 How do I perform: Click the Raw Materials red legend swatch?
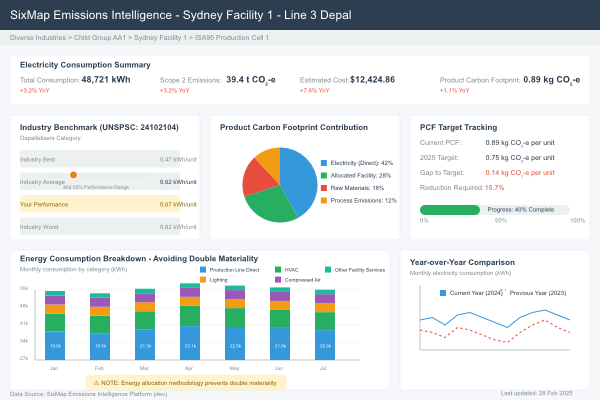[x=324, y=187]
